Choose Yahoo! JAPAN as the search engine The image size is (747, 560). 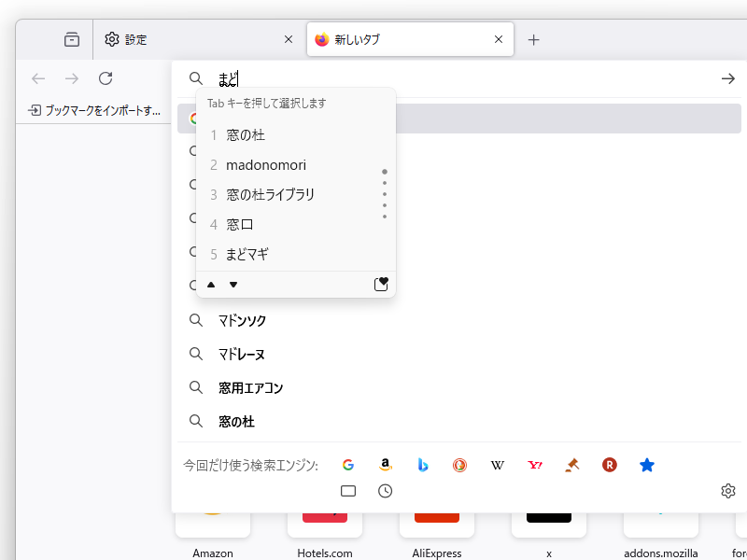pyautogui.click(x=535, y=464)
